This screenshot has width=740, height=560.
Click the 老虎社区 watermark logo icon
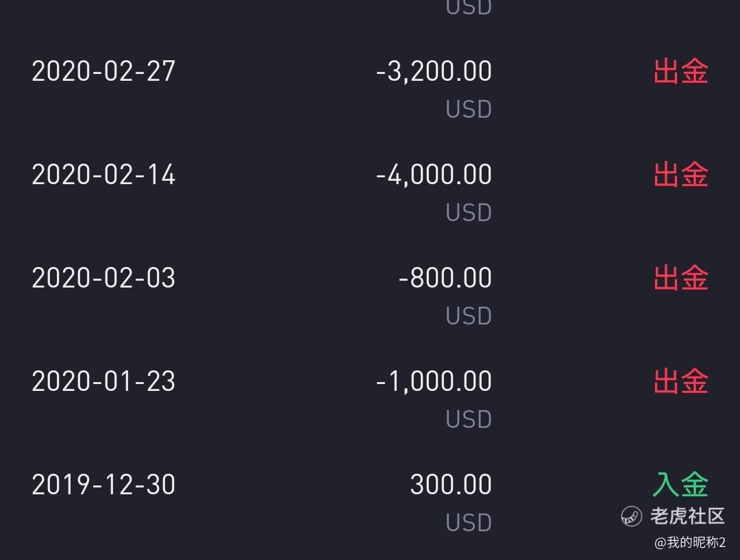631,516
